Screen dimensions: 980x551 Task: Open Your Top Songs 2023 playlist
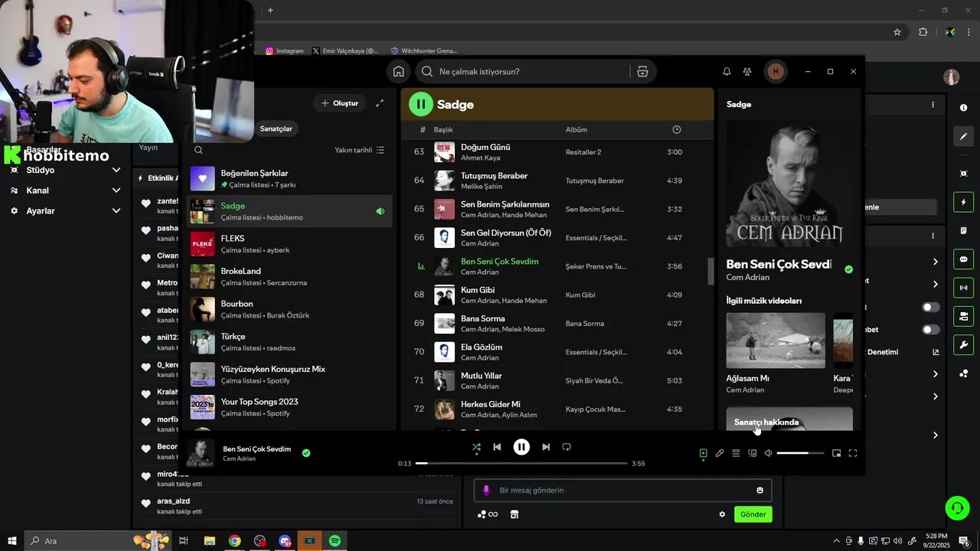(x=289, y=407)
